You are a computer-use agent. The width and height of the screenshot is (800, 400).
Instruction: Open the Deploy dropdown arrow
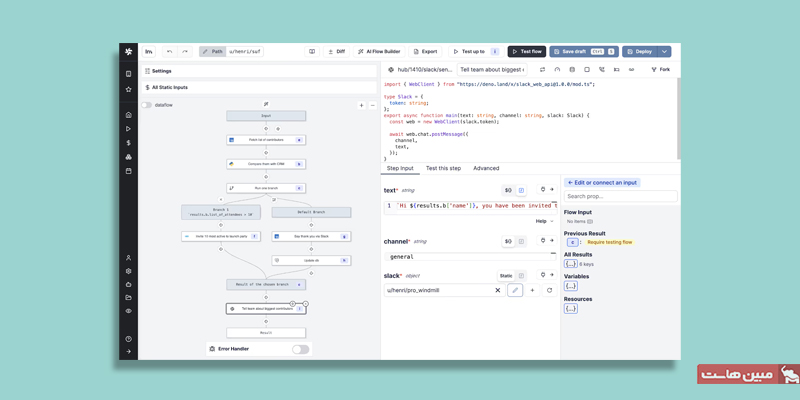(x=664, y=51)
